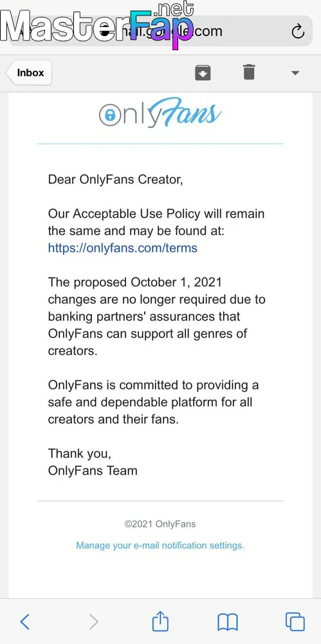Viewport: 321px width, 644px height.
Task: Tap the ©2021 OnlyFans footer text
Action: (160, 524)
